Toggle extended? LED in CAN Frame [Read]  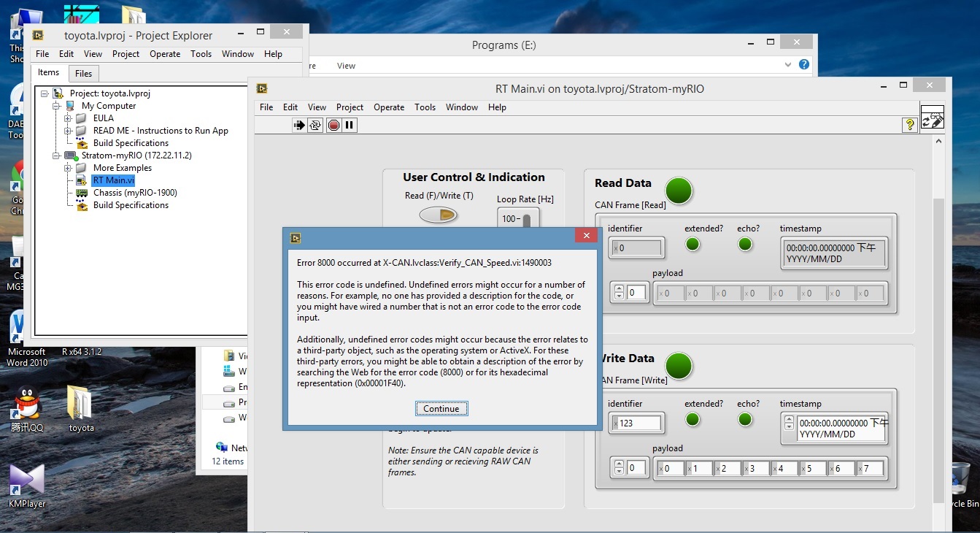(692, 244)
